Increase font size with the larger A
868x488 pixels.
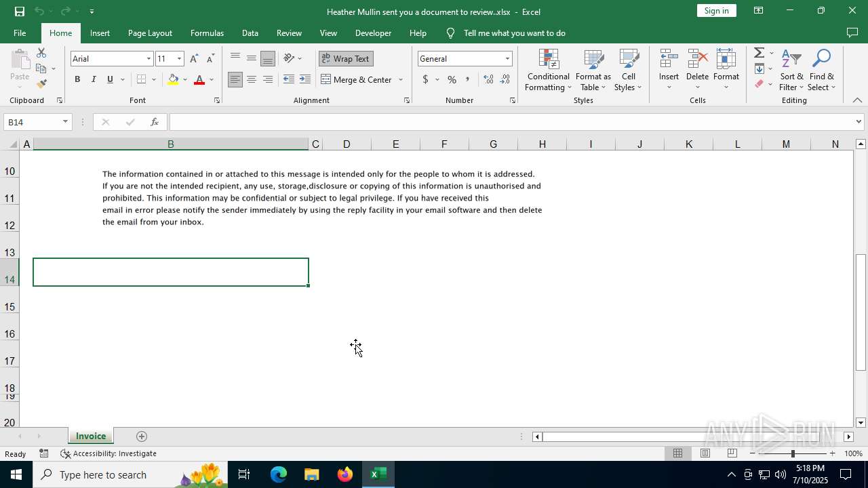(195, 59)
